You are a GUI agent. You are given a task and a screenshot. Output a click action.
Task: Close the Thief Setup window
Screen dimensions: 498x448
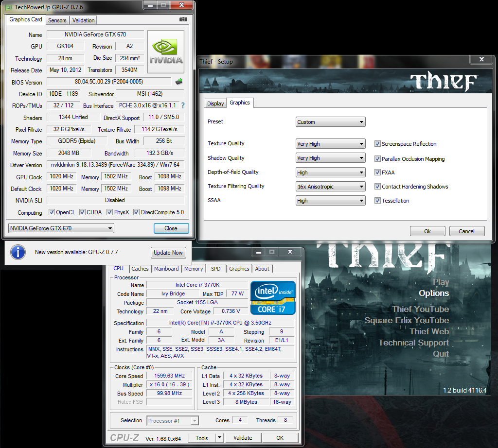pos(481,59)
